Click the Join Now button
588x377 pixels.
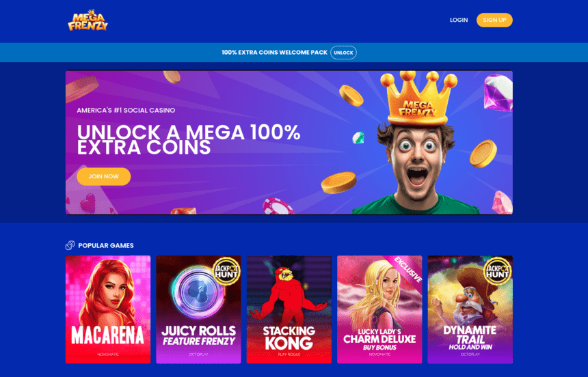click(103, 176)
